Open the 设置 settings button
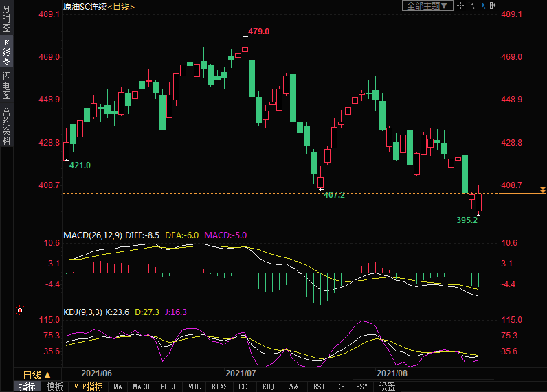Screen dimensions: 547x392 (387, 387)
